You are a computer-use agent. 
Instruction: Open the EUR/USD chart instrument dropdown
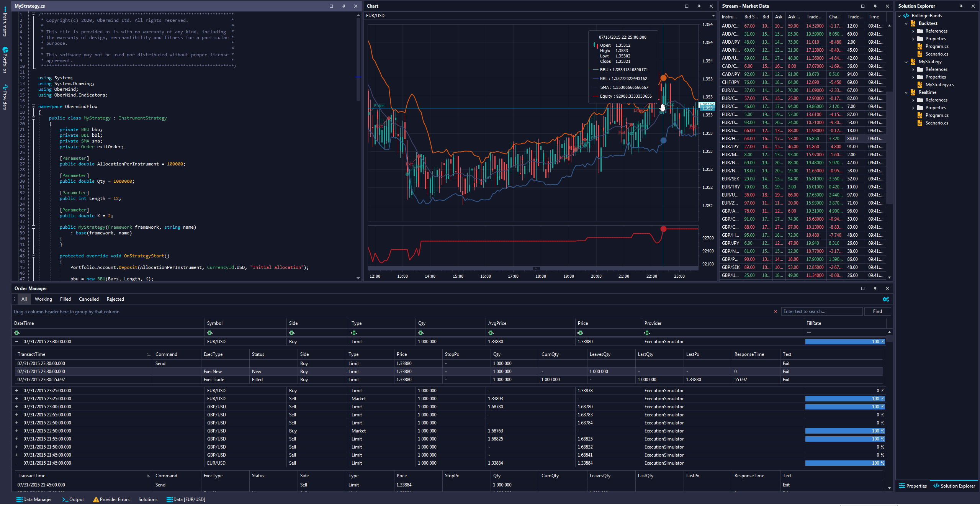coord(713,16)
